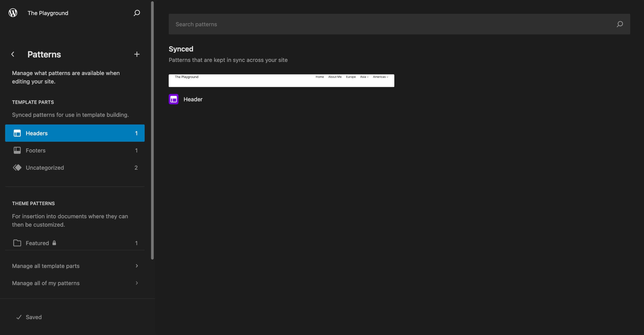Open the sidebar search magnifier
644x335 pixels.
click(137, 13)
